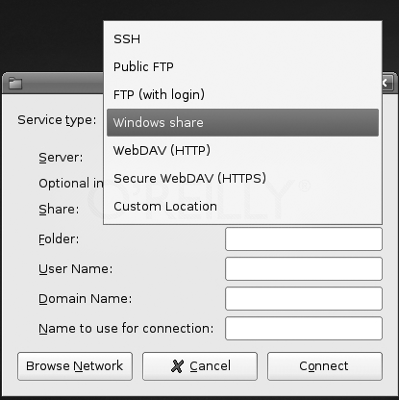Click the Domain Name label text
The height and width of the screenshot is (400, 399).
point(85,299)
